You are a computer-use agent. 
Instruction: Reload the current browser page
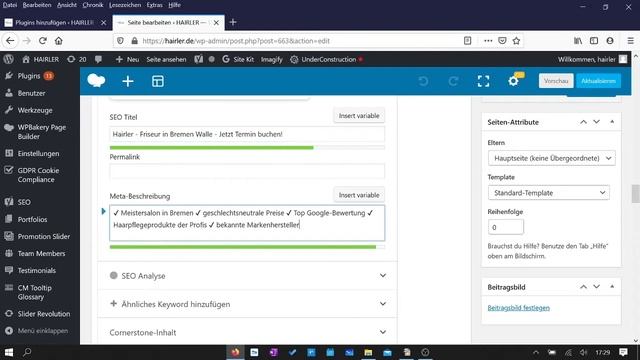click(42, 41)
